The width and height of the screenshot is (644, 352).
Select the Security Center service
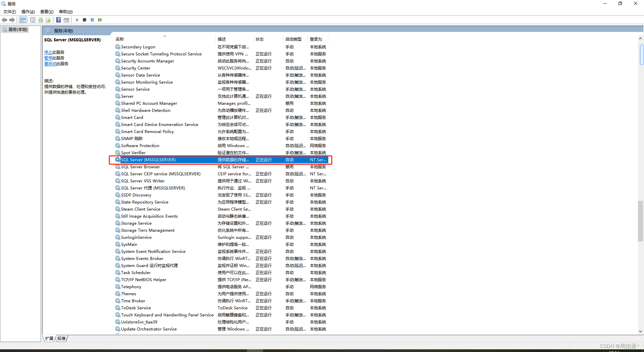coord(221,68)
